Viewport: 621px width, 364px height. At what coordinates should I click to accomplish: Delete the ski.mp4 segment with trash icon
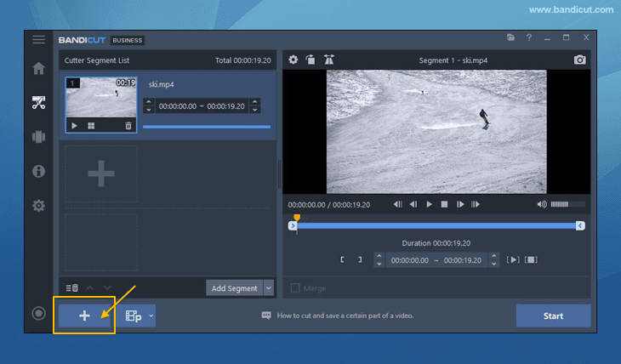(128, 126)
